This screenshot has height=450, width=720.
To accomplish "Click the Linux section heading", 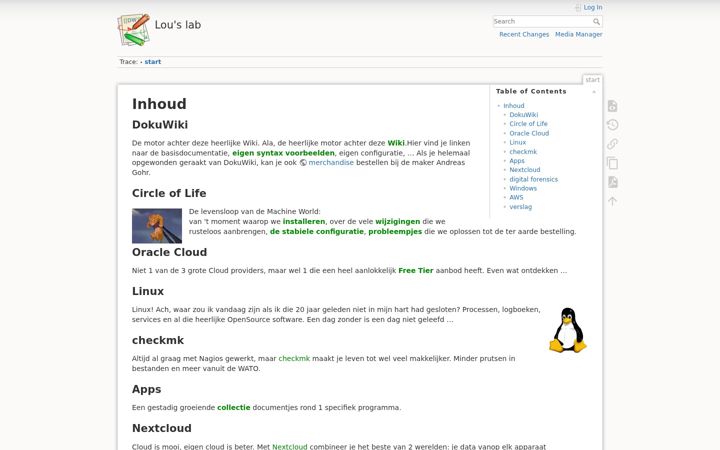I will (x=148, y=291).
